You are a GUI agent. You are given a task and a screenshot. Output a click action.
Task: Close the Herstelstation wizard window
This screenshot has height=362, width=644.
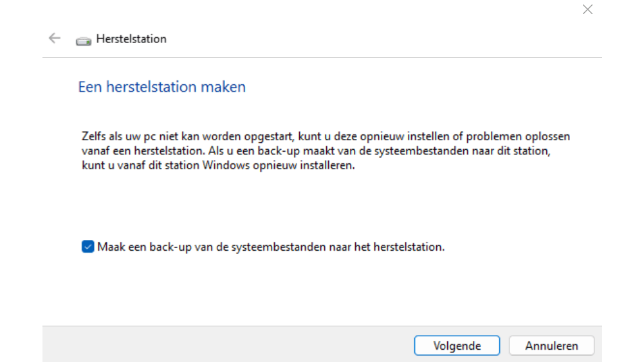pyautogui.click(x=587, y=10)
